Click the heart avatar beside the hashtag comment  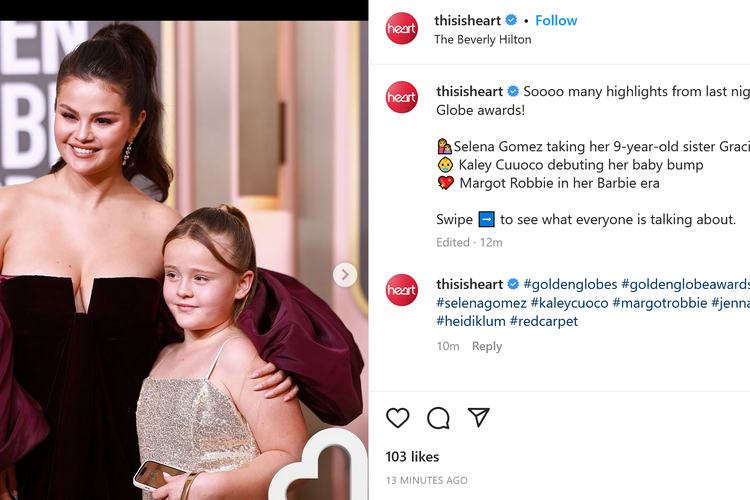(402, 290)
